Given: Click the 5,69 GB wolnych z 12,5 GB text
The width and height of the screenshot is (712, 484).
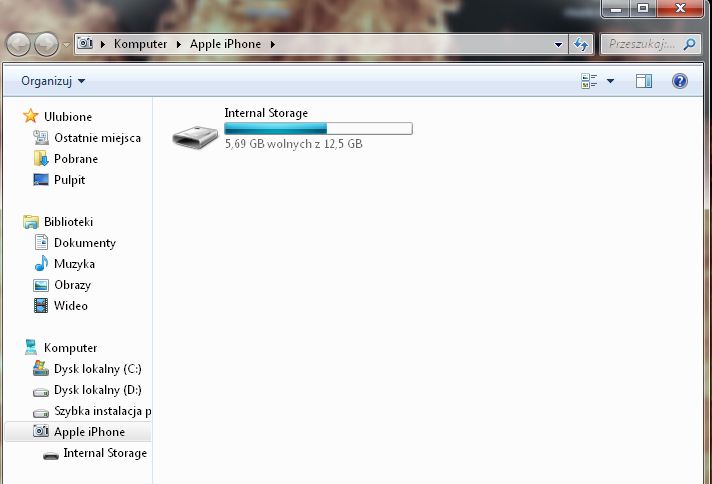Looking at the screenshot, I should [294, 144].
